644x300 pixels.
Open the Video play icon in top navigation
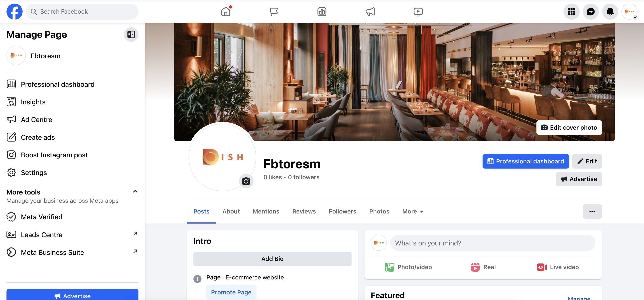pos(418,11)
